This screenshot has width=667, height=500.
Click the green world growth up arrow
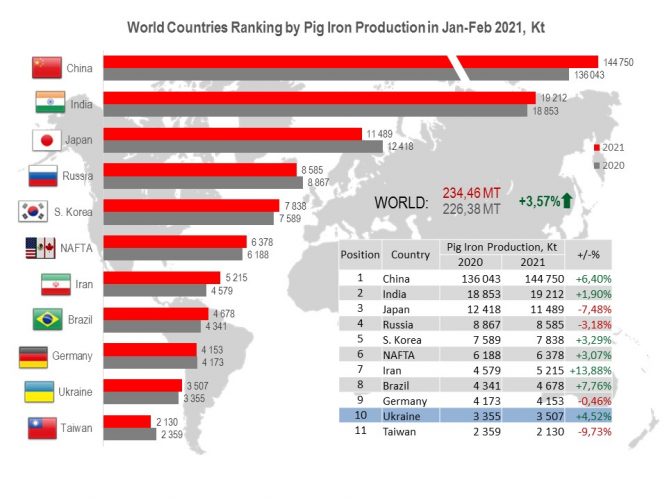pos(567,201)
